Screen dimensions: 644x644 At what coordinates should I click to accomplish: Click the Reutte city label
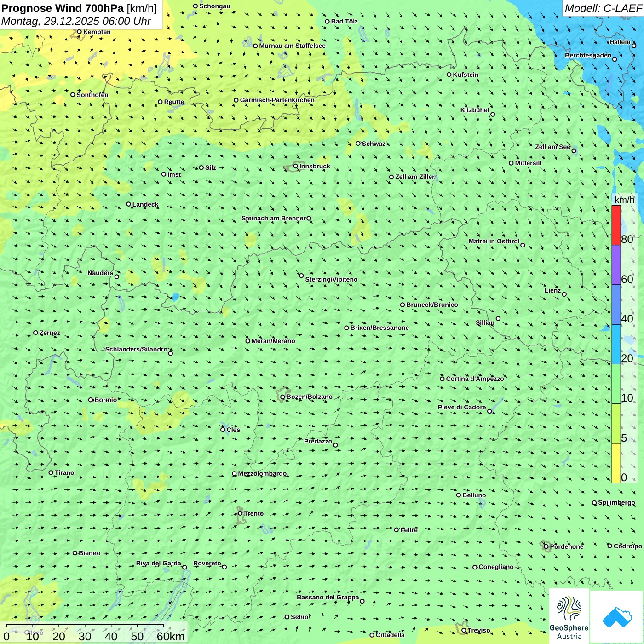[x=174, y=102]
